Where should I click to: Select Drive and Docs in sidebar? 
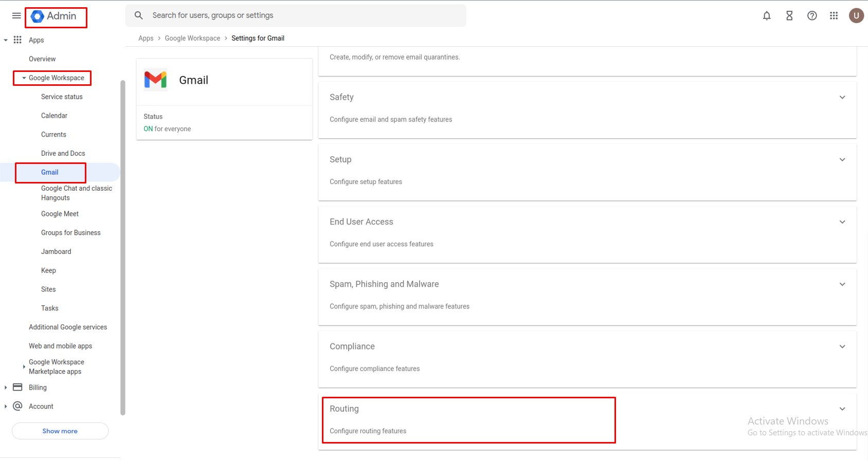point(63,153)
